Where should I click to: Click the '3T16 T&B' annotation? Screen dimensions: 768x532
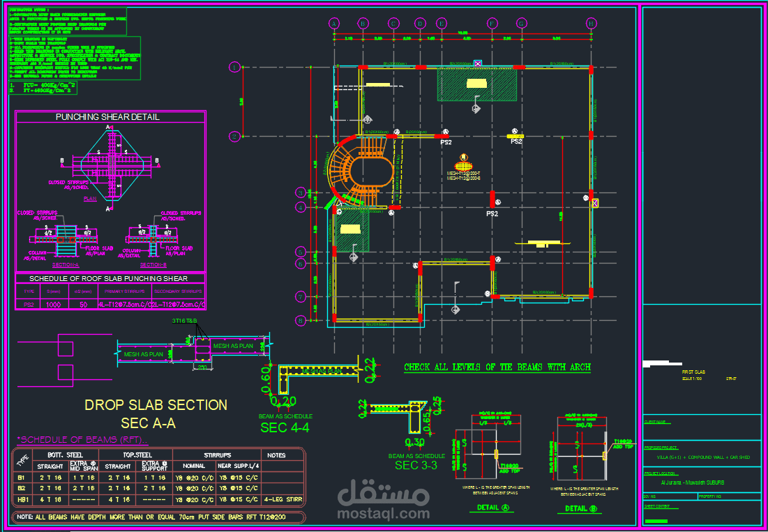(x=184, y=321)
